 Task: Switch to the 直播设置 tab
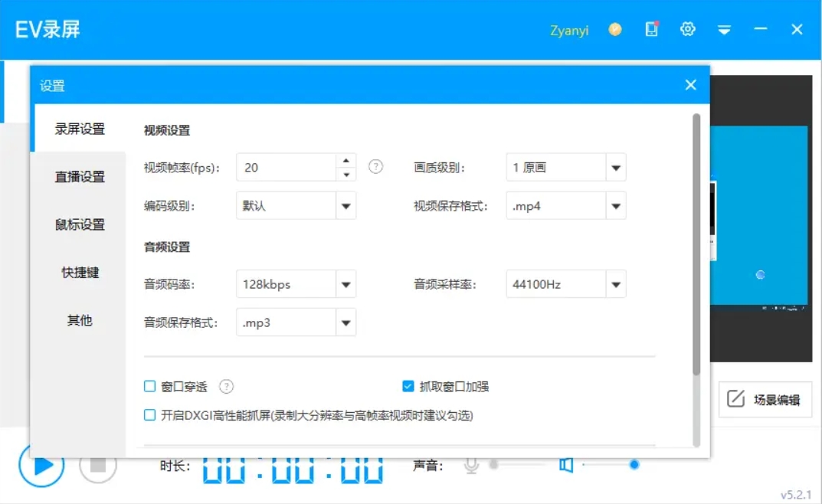[x=80, y=177]
